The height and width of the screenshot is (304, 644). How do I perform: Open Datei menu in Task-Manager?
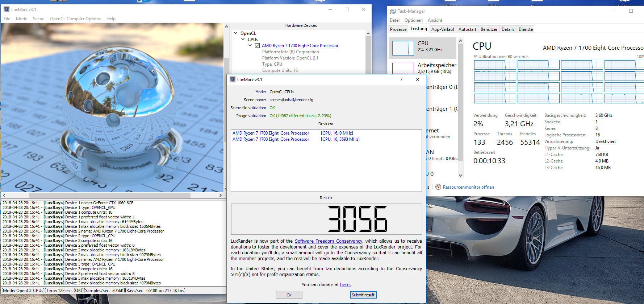(x=394, y=20)
